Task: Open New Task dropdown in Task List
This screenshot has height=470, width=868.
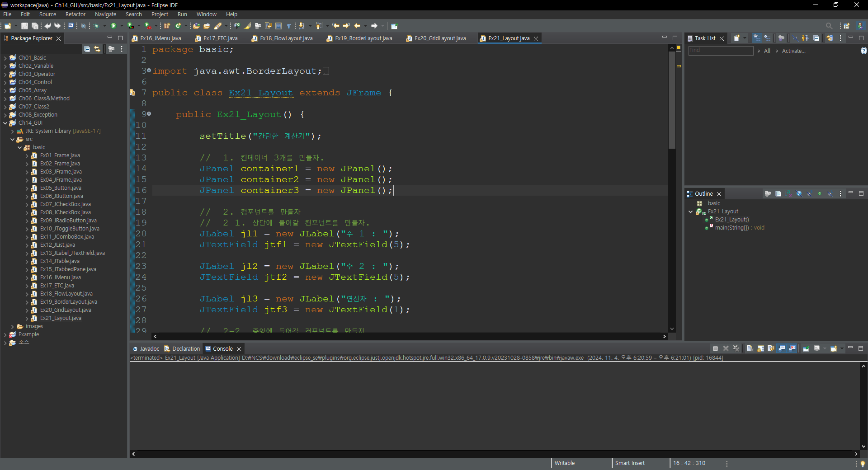Action: (745, 38)
